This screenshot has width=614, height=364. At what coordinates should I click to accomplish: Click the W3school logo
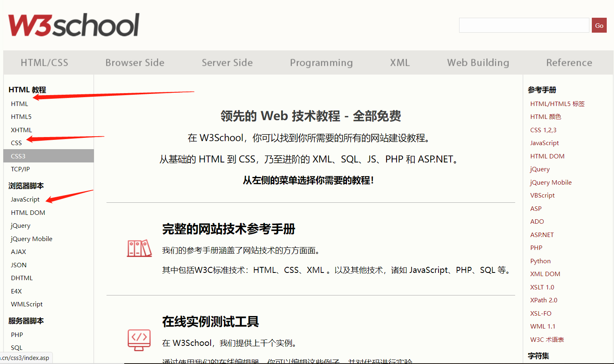[74, 25]
